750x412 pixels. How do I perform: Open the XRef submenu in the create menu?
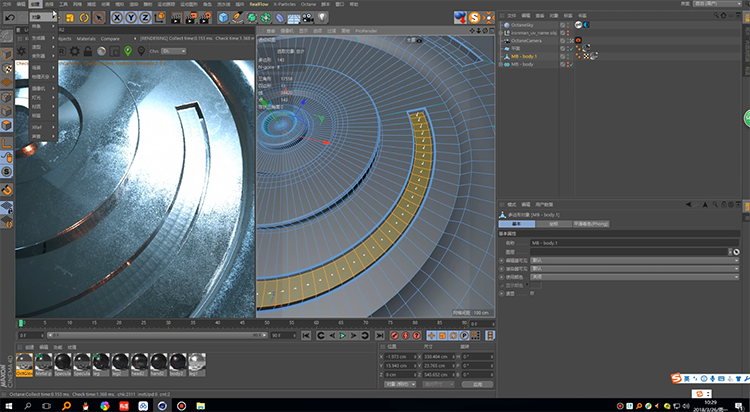[43, 127]
